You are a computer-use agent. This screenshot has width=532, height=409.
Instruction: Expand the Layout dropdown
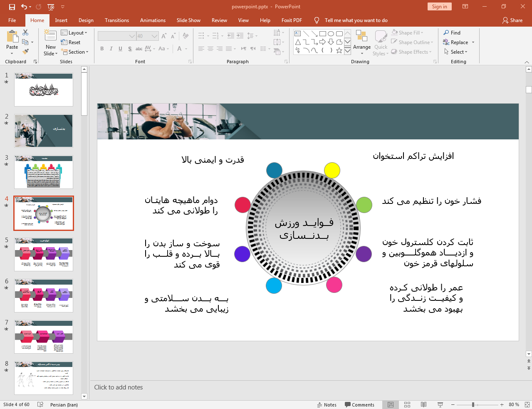pos(74,33)
